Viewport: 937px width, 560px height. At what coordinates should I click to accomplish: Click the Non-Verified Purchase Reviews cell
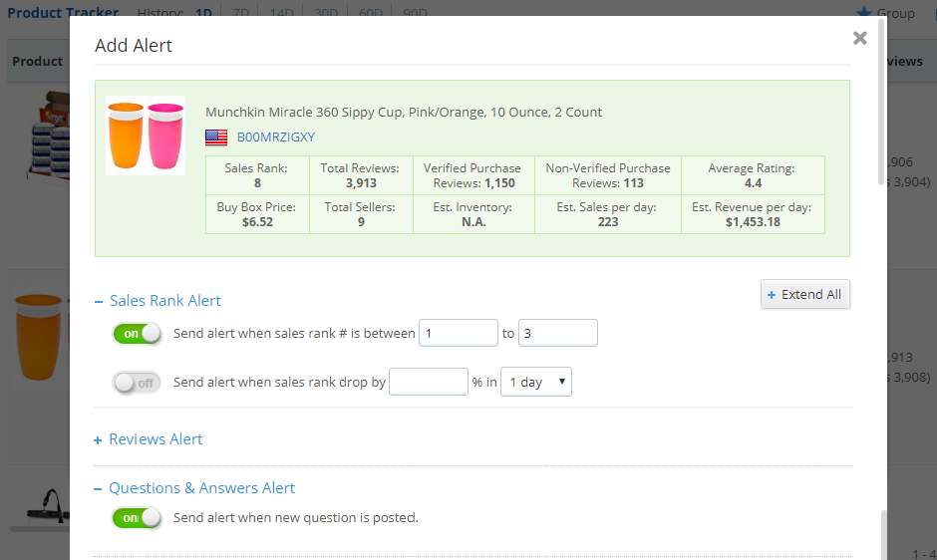pos(608,175)
